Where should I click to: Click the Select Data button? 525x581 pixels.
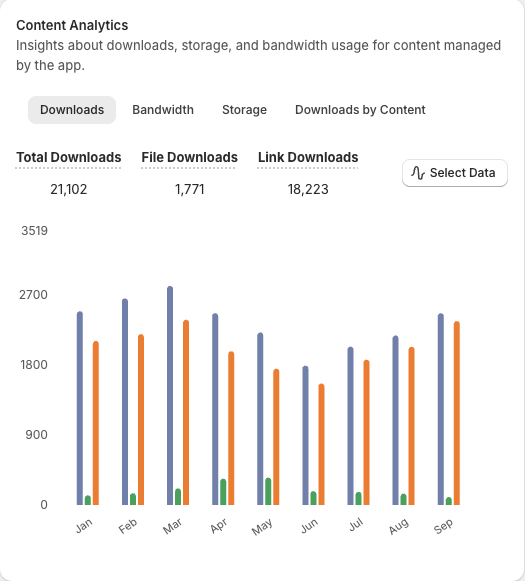tap(455, 173)
